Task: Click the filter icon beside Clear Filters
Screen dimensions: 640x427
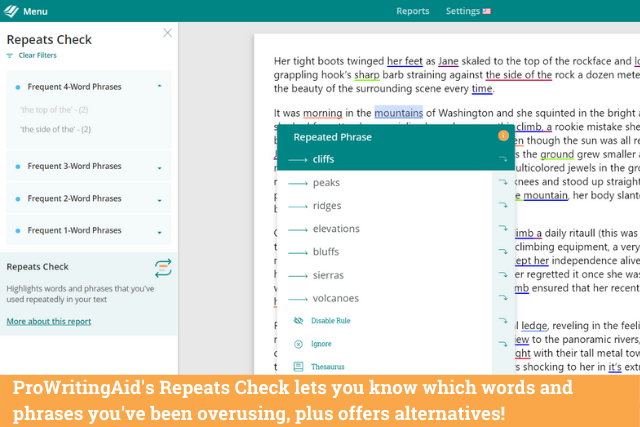Action: pos(9,56)
